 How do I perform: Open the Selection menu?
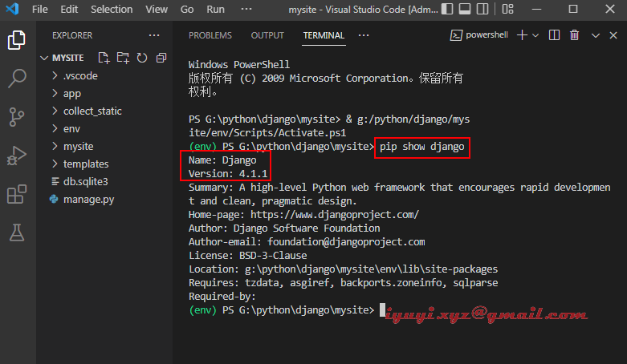coord(112,10)
